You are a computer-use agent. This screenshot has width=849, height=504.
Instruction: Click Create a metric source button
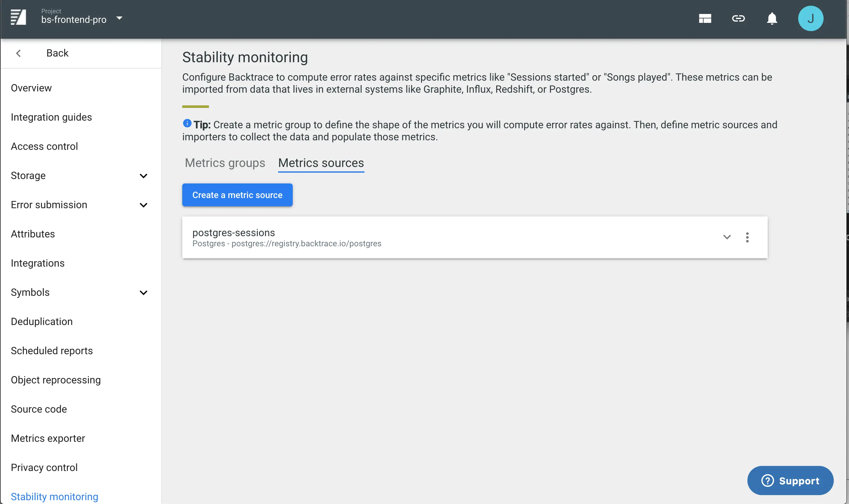click(x=237, y=195)
